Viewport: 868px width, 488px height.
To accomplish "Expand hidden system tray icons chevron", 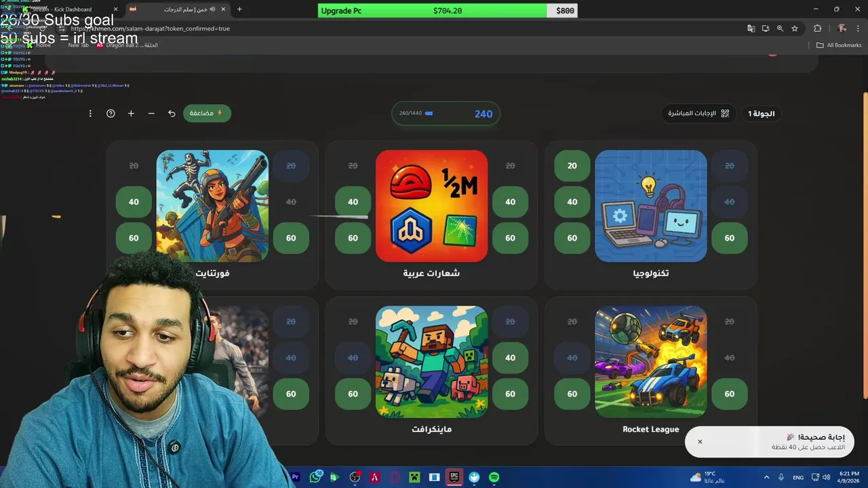I will (x=767, y=477).
